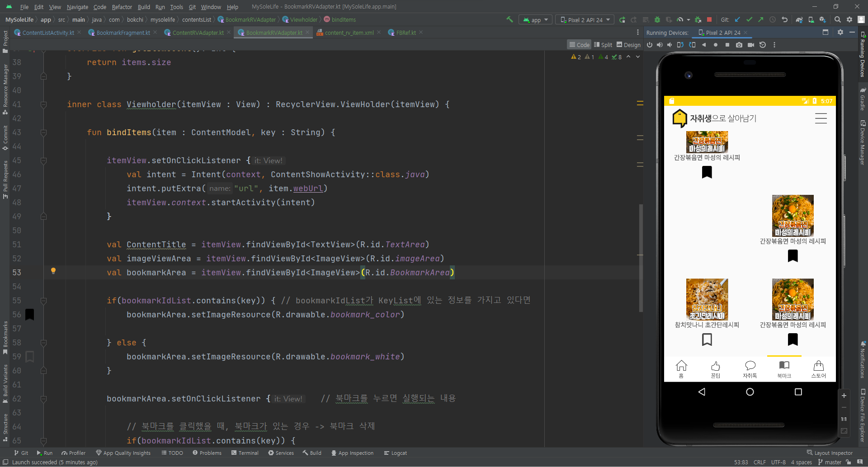Open the app run configuration dropdown
The width and height of the screenshot is (868, 467).
click(x=535, y=20)
